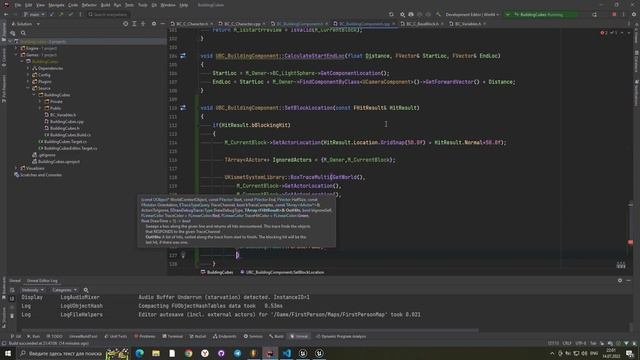Viewport: 640px width, 360px height.
Task: Open the Git tool window
Action: tap(16, 336)
